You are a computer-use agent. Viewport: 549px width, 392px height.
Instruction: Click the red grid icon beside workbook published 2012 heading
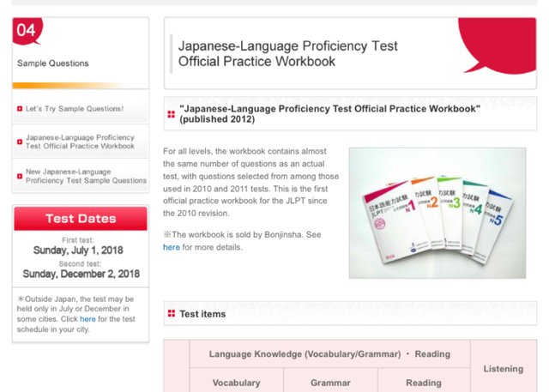[172, 114]
